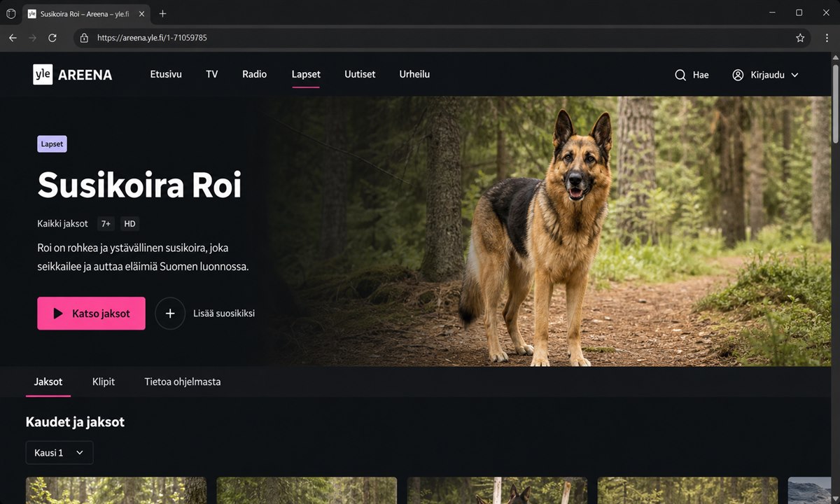This screenshot has width=840, height=504.
Task: Expand the Kirjaudu dropdown chevron
Action: pyautogui.click(x=794, y=75)
